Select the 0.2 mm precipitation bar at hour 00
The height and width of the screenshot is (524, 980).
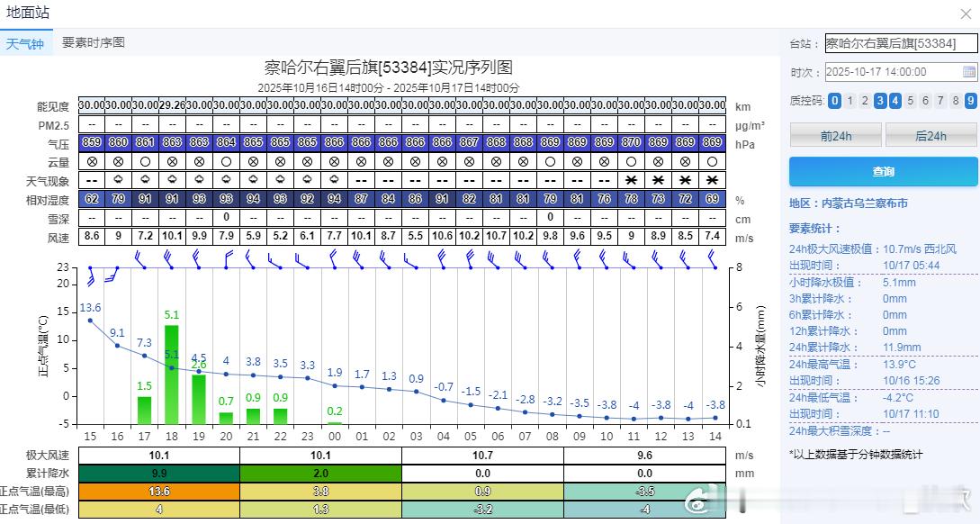click(335, 423)
